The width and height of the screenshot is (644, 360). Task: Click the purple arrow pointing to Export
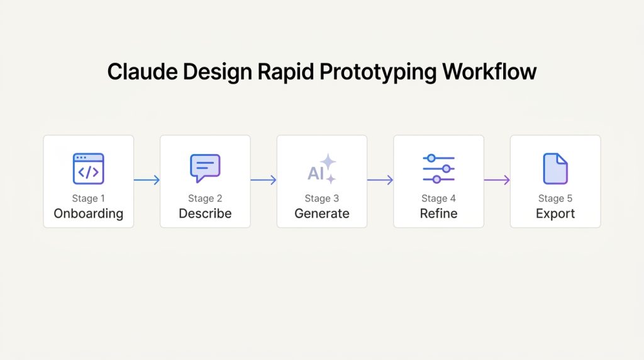(497, 181)
